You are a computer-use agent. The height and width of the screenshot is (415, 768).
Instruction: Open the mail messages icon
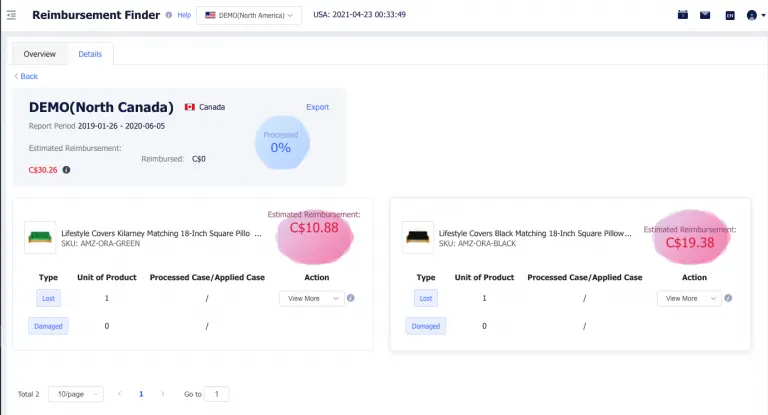(x=705, y=15)
